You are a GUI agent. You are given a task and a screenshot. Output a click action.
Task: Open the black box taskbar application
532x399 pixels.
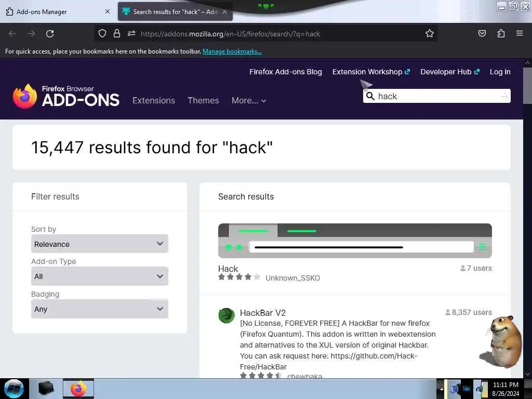pos(46,389)
